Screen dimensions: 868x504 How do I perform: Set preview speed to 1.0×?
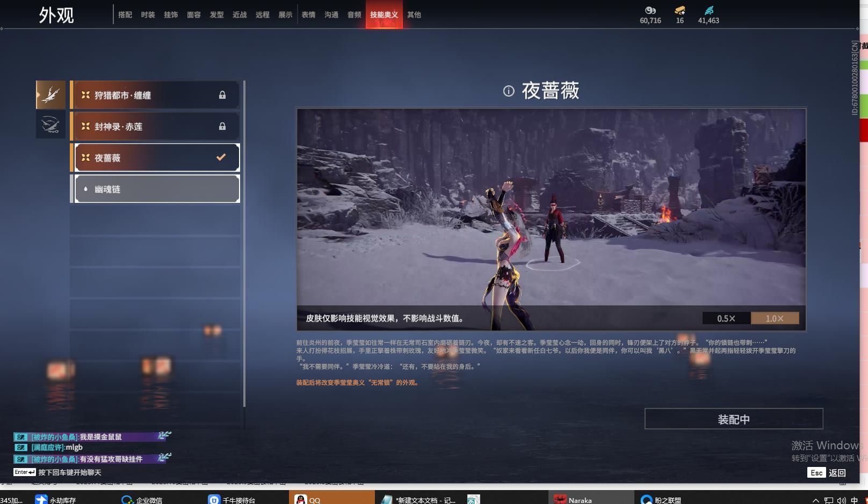coord(774,318)
